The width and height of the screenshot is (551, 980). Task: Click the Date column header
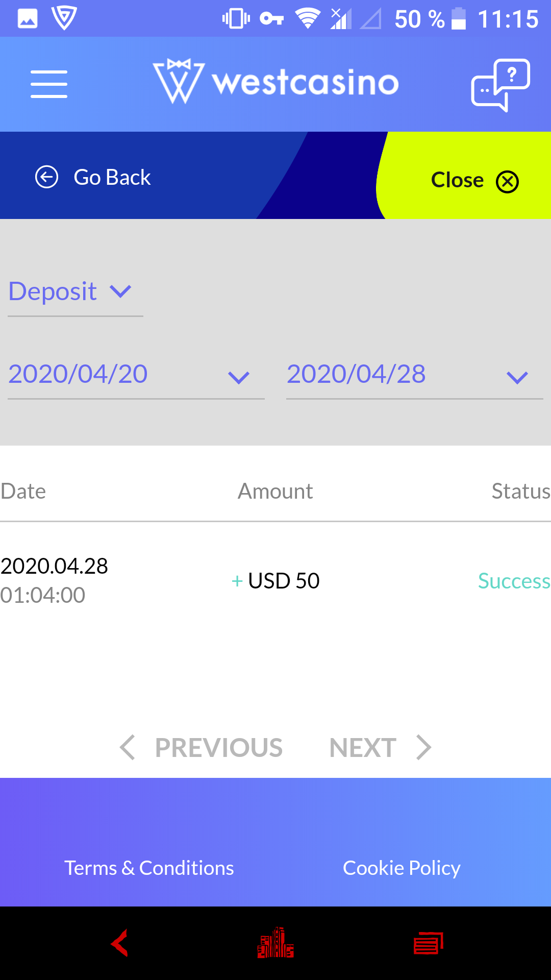tap(23, 491)
